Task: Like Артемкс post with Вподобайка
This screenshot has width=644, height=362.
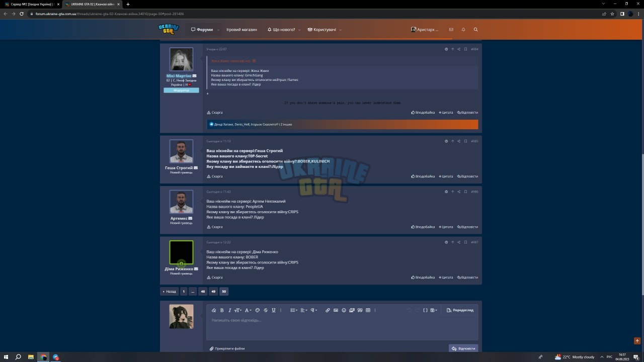Action: pos(423,227)
